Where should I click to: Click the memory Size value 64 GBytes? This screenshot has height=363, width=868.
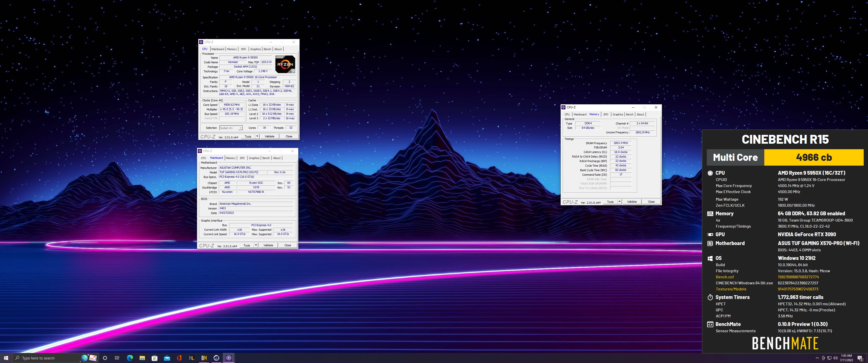click(588, 128)
